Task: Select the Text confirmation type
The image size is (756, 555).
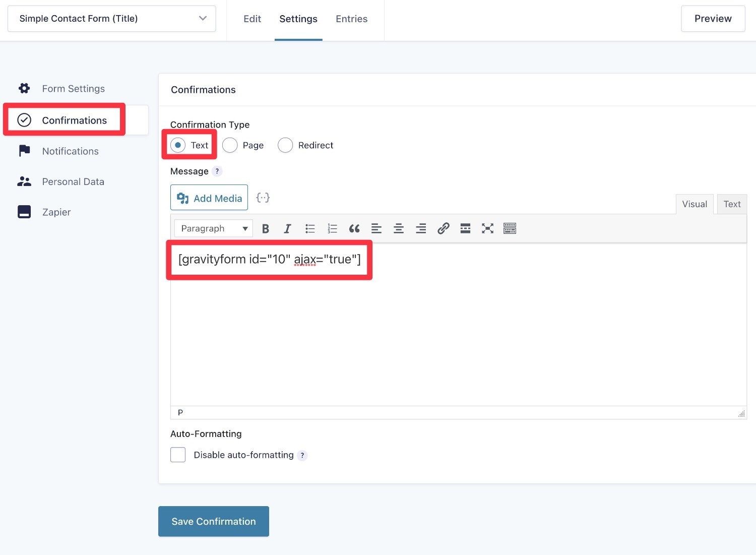Action: [x=178, y=145]
